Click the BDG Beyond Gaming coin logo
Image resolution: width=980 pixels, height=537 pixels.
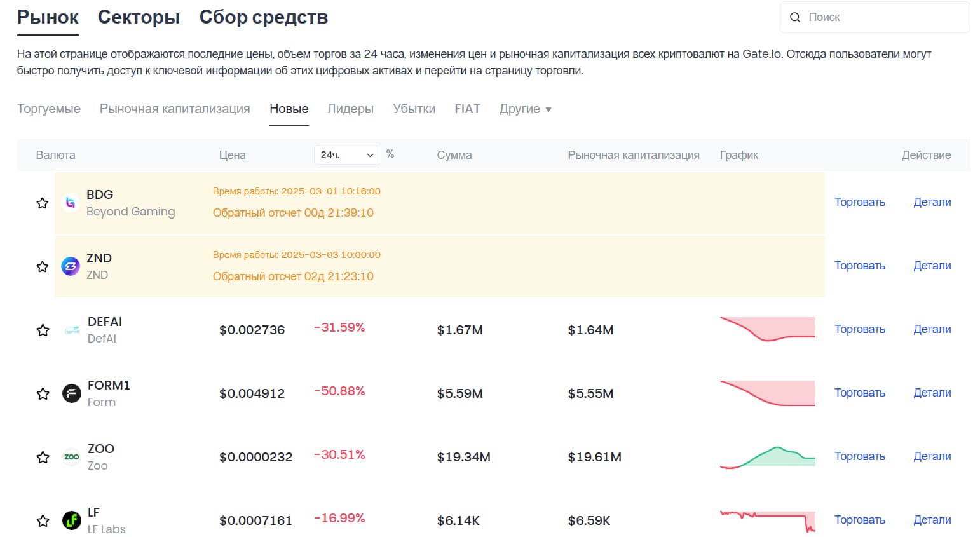(71, 203)
